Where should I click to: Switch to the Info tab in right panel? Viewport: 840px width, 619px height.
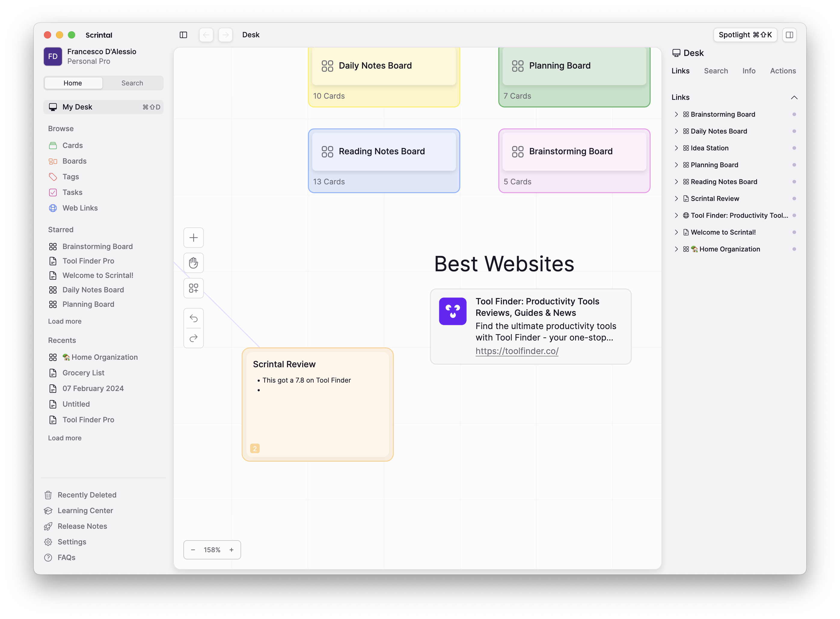[x=749, y=70]
